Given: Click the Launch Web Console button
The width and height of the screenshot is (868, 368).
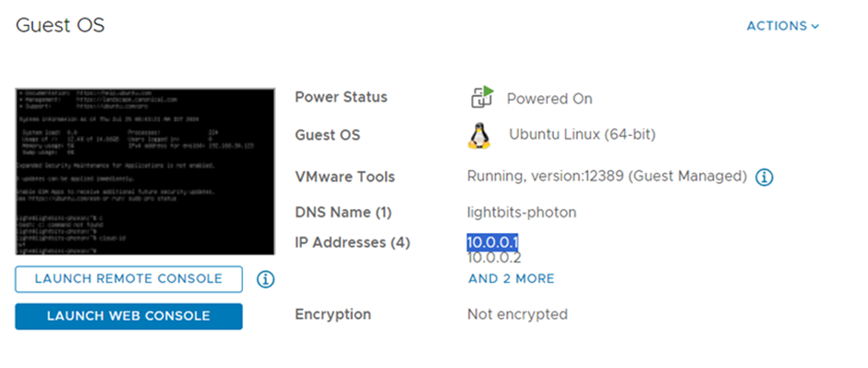Looking at the screenshot, I should [128, 316].
